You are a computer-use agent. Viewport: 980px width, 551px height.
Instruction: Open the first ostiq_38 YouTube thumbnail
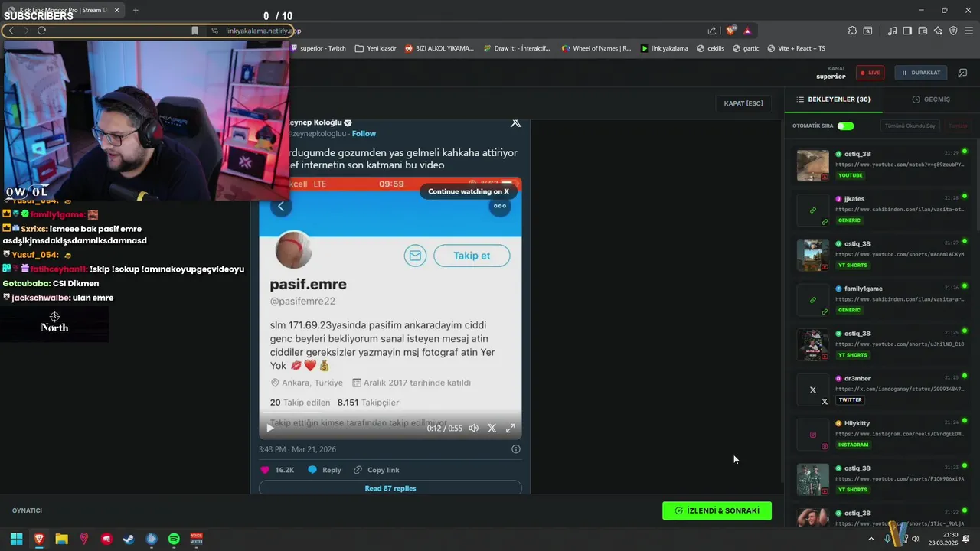coord(812,165)
